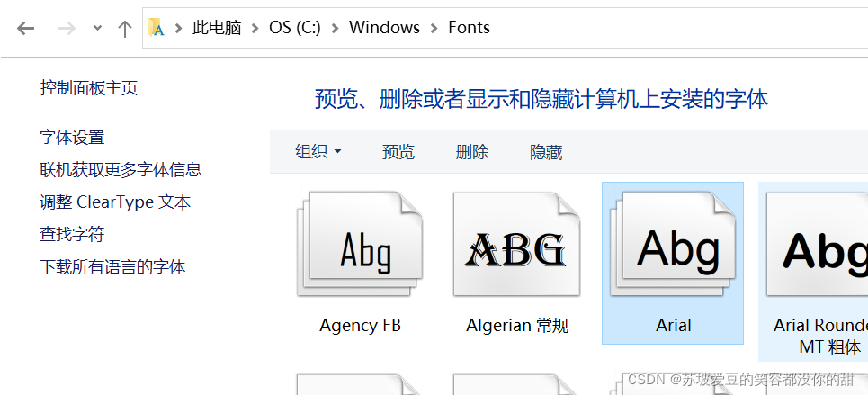
Task: Expand the chevron after 此电脑
Action: point(255,28)
